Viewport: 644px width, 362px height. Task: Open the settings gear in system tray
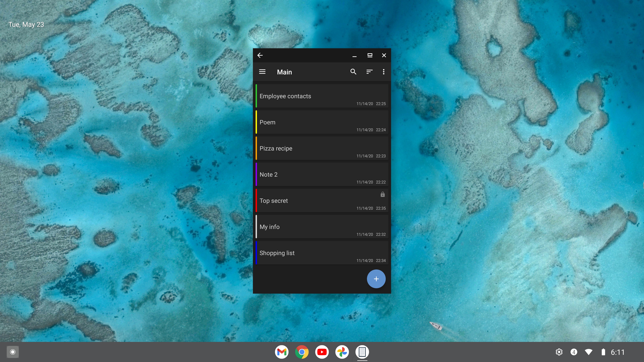[x=559, y=352]
